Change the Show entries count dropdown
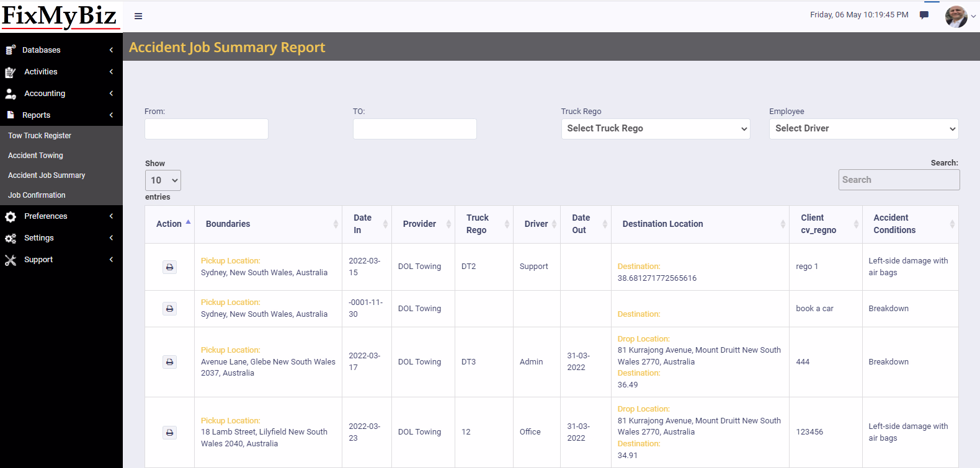 [163, 180]
